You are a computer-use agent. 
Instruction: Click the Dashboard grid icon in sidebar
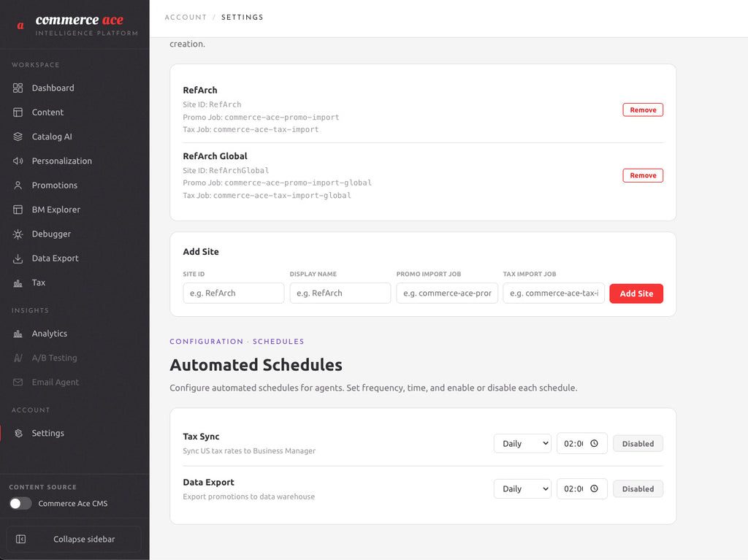point(18,88)
